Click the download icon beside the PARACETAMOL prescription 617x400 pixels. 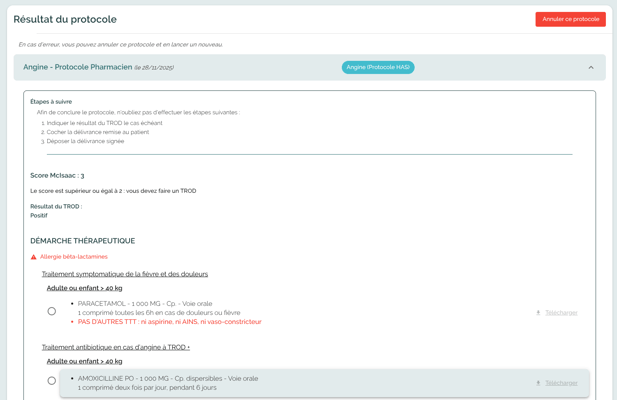pos(538,313)
